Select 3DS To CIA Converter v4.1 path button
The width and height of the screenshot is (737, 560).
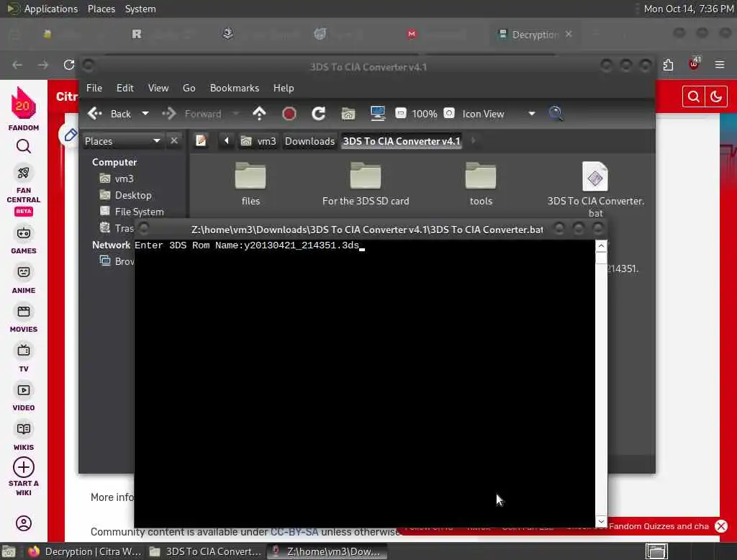click(402, 141)
